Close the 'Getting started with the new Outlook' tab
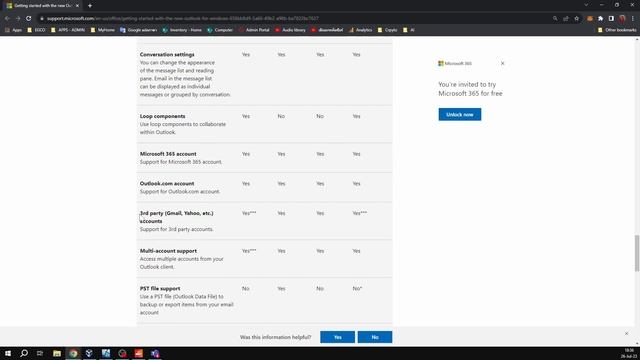Image resolution: width=640 pixels, height=360 pixels. click(77, 6)
